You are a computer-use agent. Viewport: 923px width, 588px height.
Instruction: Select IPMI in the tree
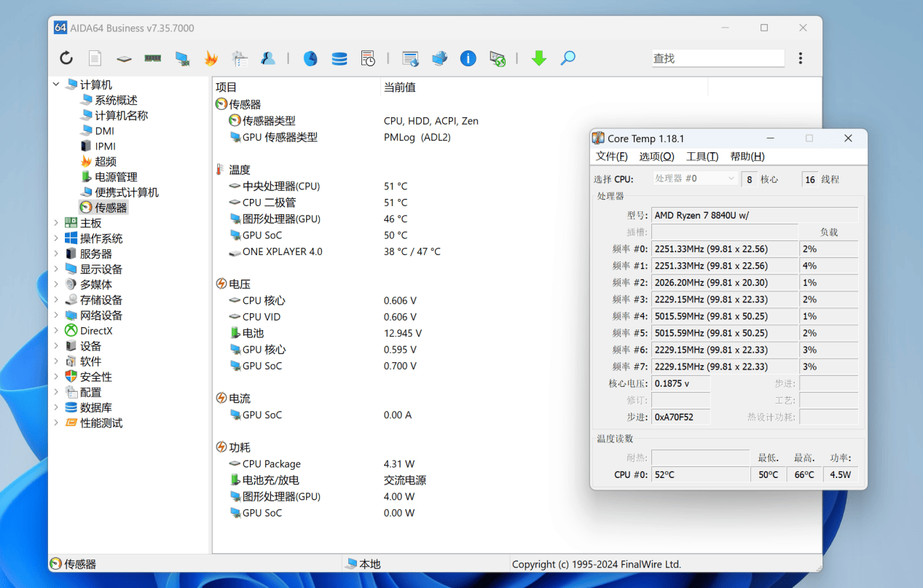coord(105,146)
